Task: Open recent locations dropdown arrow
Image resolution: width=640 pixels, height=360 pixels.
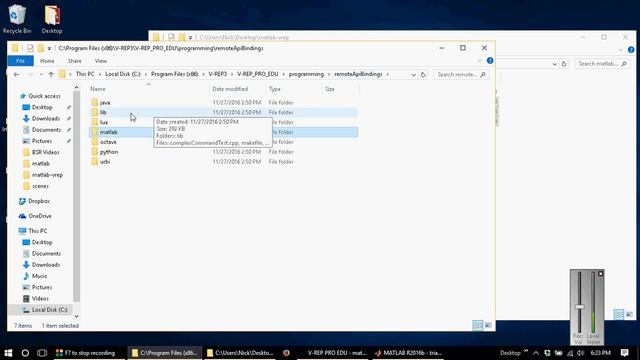Action: point(41,74)
